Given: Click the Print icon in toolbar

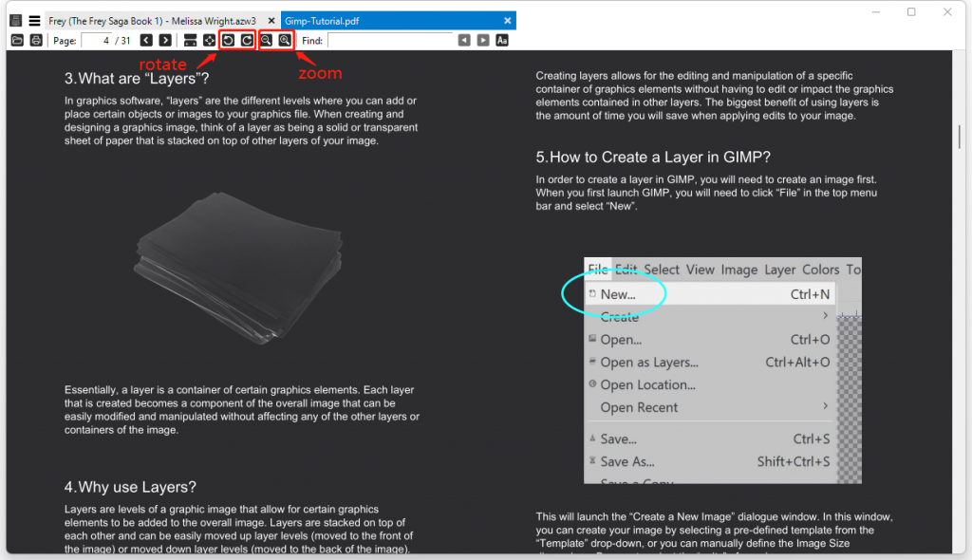Looking at the screenshot, I should click(x=36, y=41).
